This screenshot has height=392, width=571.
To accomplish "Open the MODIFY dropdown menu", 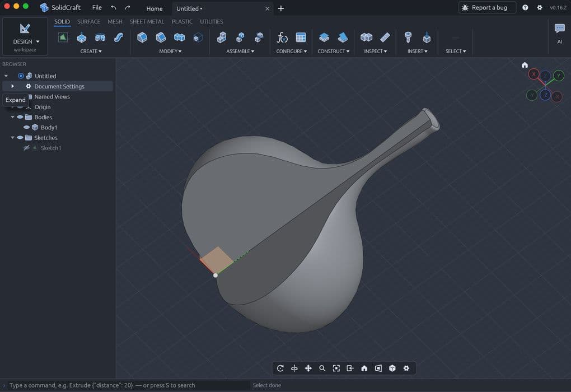I will coord(170,52).
